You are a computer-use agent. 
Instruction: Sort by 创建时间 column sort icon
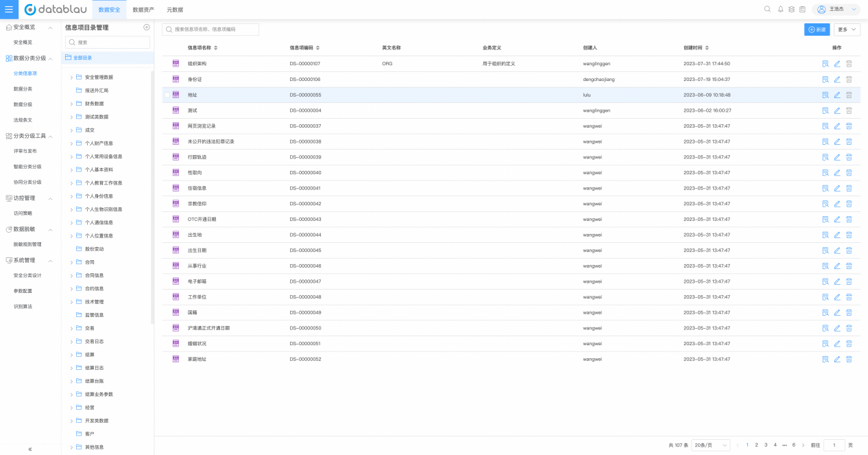point(706,48)
